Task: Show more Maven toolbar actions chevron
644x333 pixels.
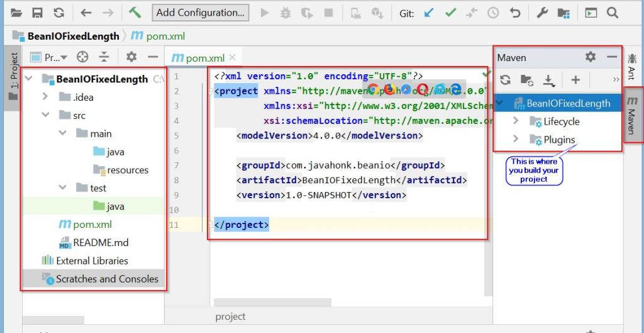Action: click(x=616, y=80)
